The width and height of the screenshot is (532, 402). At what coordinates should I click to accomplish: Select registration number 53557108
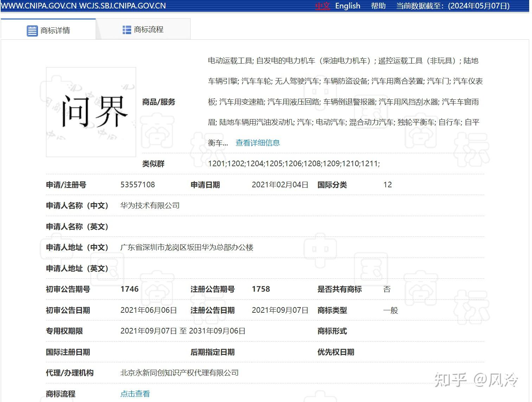click(x=137, y=184)
